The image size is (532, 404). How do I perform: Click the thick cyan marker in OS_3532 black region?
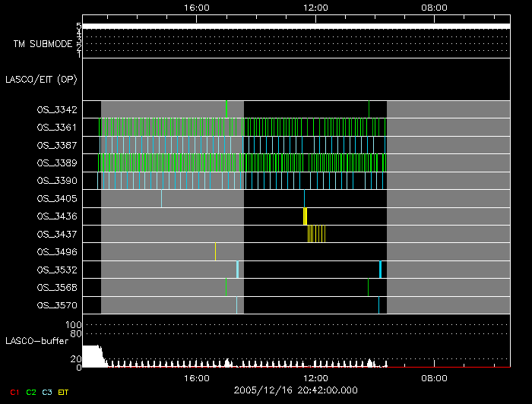(x=380, y=270)
